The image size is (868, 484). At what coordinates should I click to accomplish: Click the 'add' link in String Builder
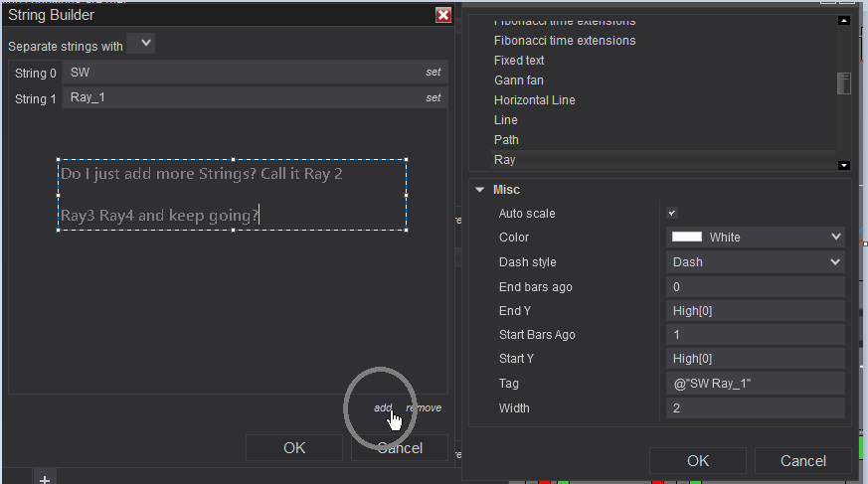[x=383, y=407]
